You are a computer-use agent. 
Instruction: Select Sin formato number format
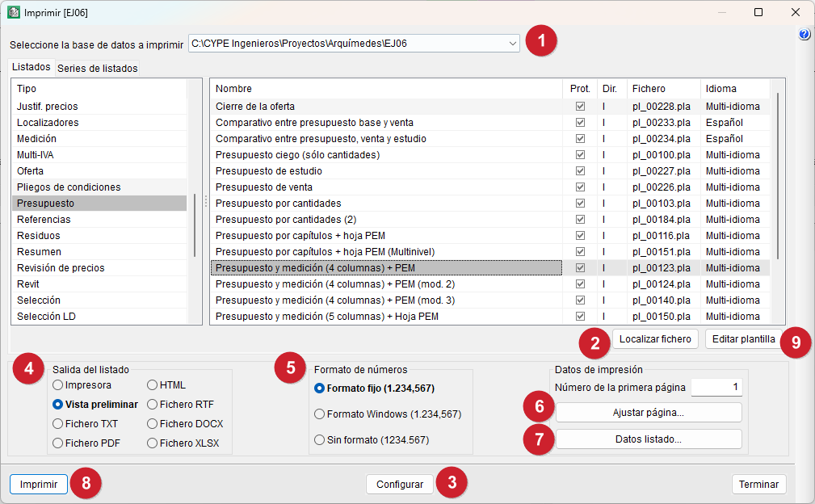coord(372,439)
